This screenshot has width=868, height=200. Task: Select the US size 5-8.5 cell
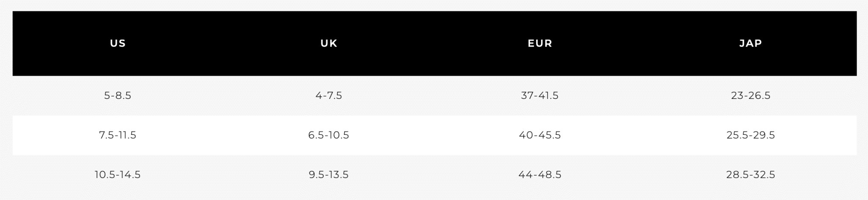tap(118, 96)
